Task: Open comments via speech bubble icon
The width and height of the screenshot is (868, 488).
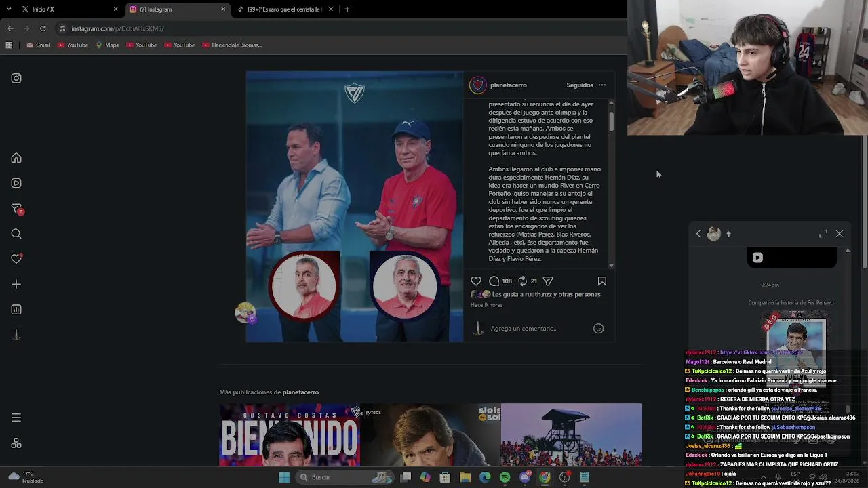Action: pos(494,281)
